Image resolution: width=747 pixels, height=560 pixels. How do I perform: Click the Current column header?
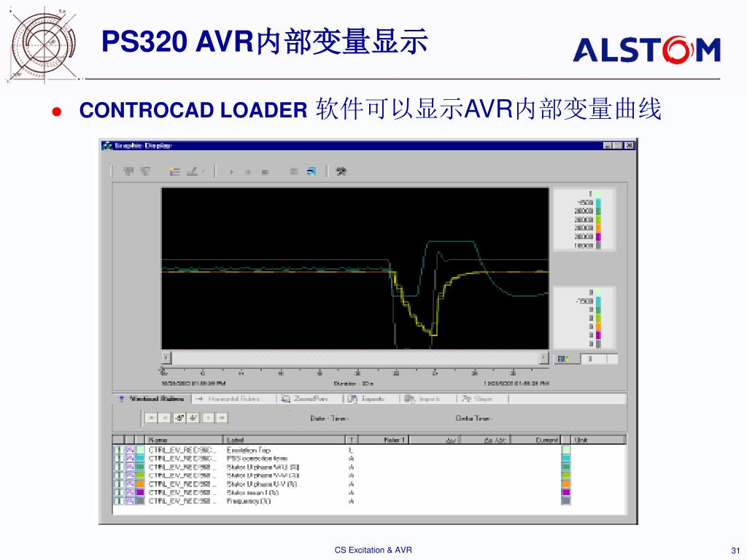pyautogui.click(x=536, y=440)
